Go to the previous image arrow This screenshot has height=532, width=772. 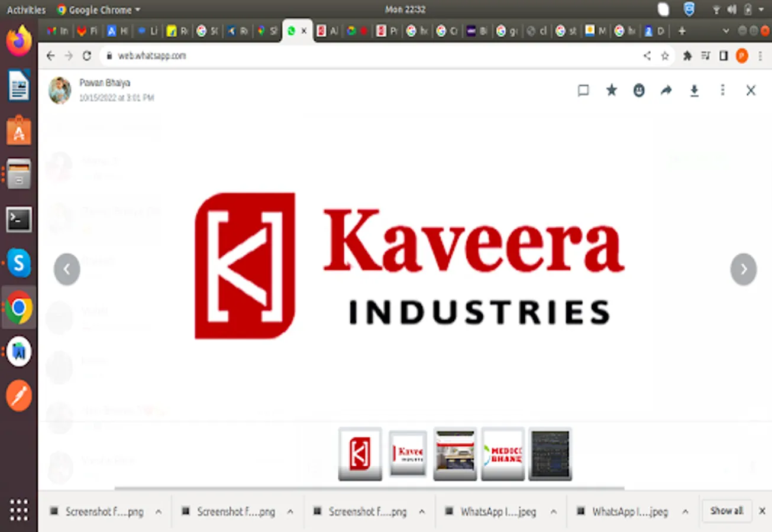click(x=67, y=269)
